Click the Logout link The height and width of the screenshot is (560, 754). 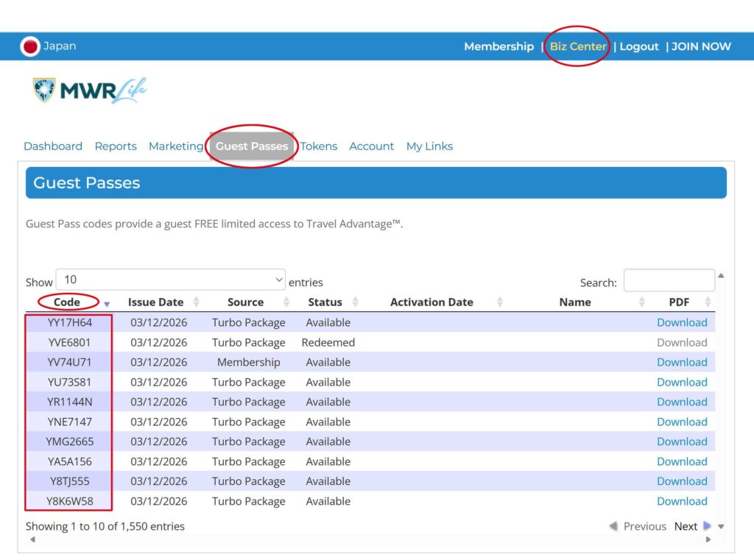tap(638, 46)
